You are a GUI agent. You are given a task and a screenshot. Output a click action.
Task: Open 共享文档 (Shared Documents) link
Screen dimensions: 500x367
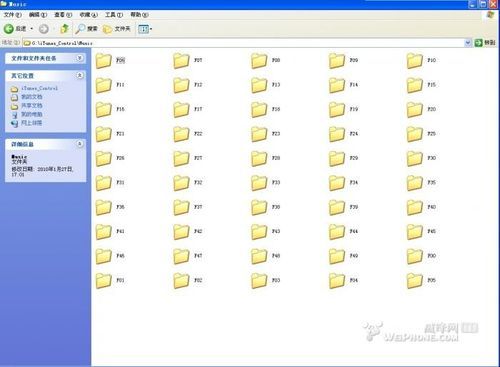point(32,106)
